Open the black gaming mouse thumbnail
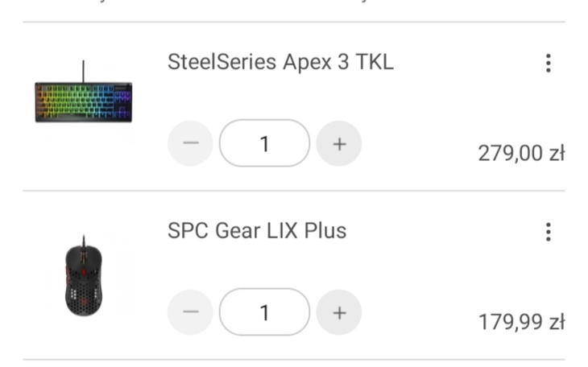This screenshot has width=588, height=367. [84, 276]
